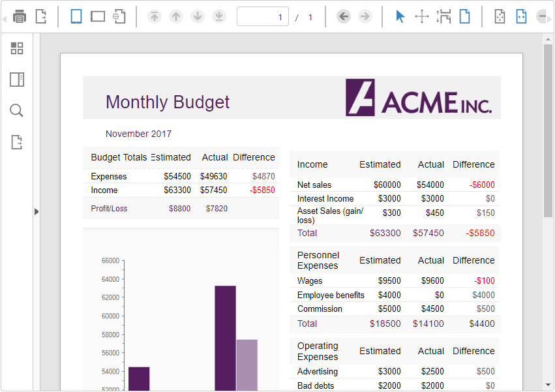Click the current page number field
555x392 pixels.
263,17
